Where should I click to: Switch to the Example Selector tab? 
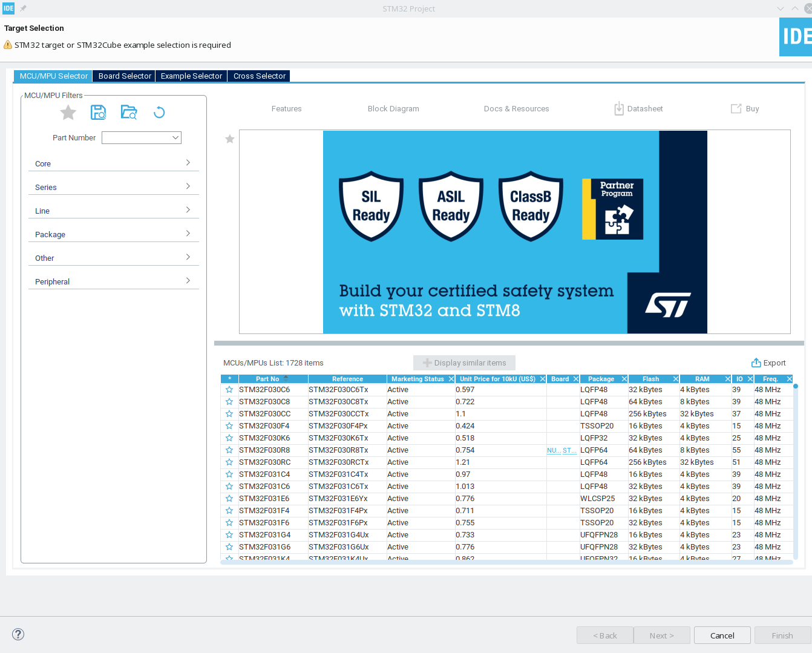(191, 76)
